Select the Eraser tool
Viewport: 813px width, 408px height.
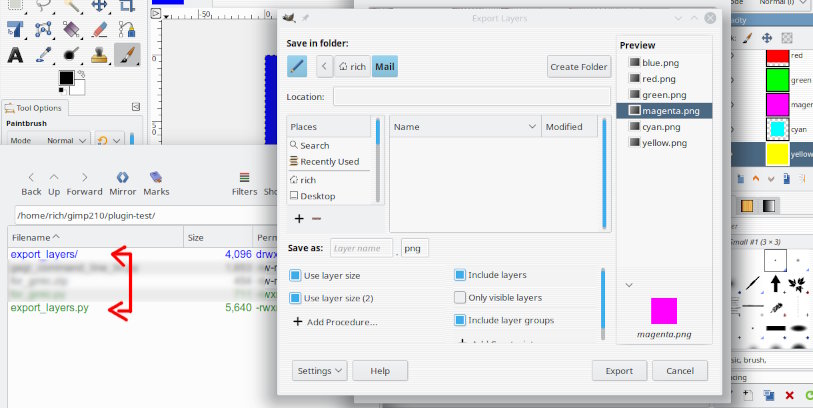pos(99,29)
